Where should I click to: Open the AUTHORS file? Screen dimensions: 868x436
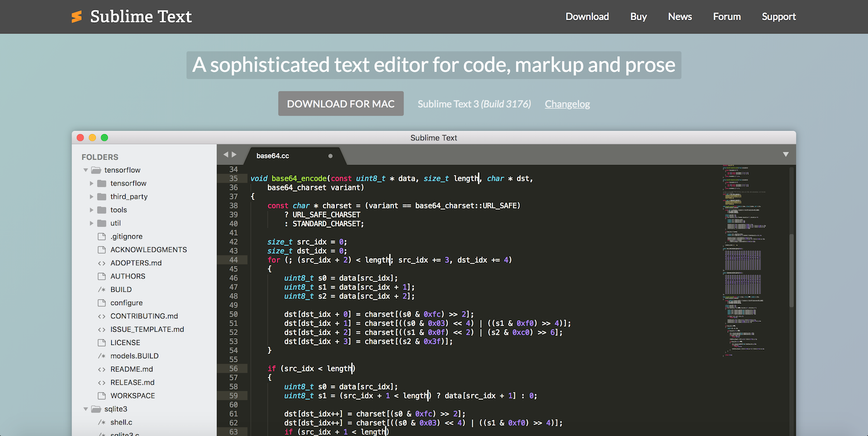[128, 277]
